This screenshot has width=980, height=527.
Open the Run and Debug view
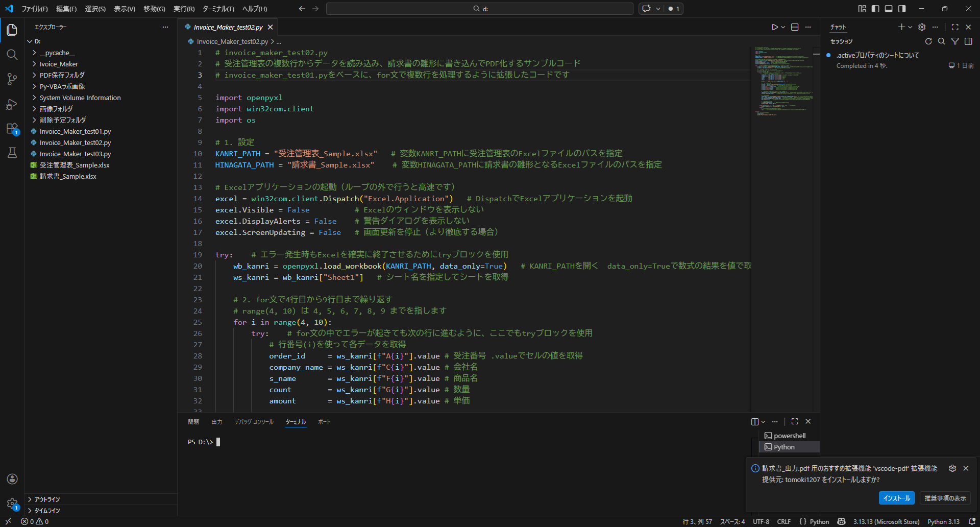(x=12, y=104)
